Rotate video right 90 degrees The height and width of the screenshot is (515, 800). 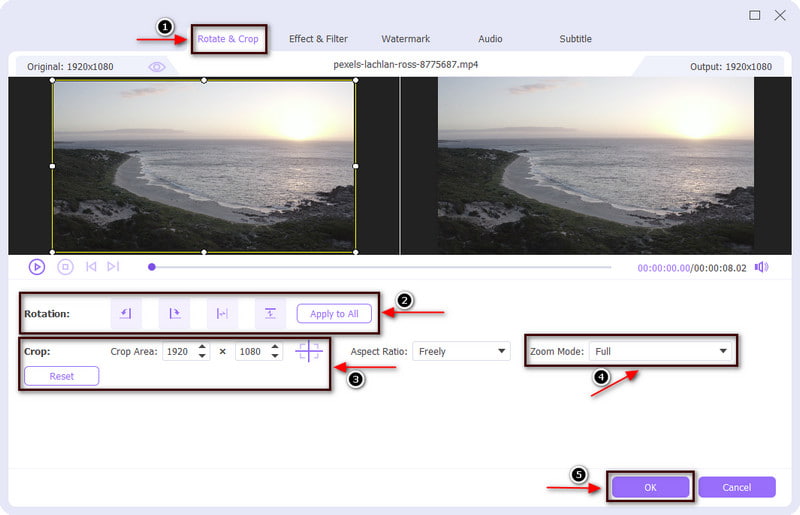pos(174,313)
